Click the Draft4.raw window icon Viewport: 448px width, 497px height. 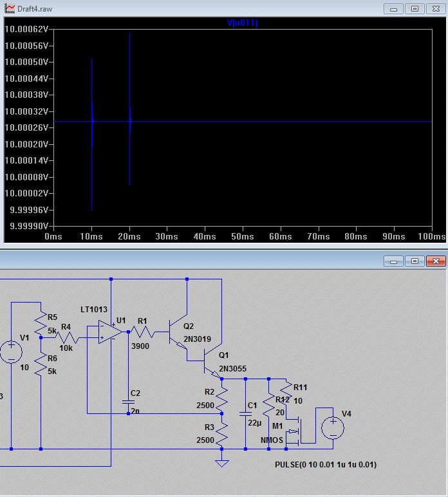(8, 8)
